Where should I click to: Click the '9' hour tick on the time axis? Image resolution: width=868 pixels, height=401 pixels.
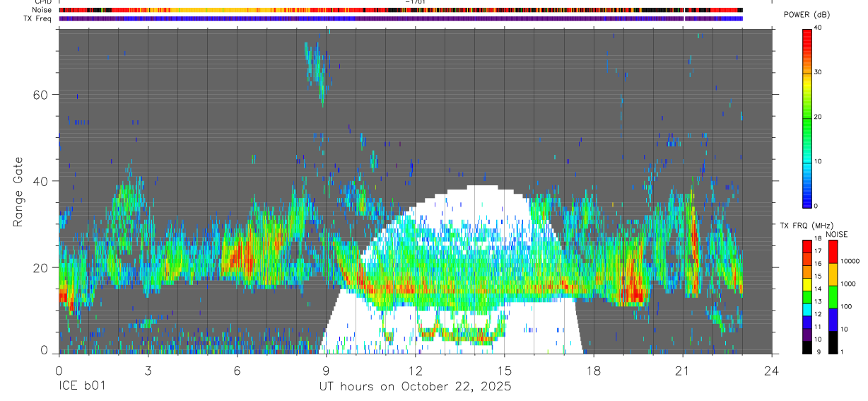(326, 369)
